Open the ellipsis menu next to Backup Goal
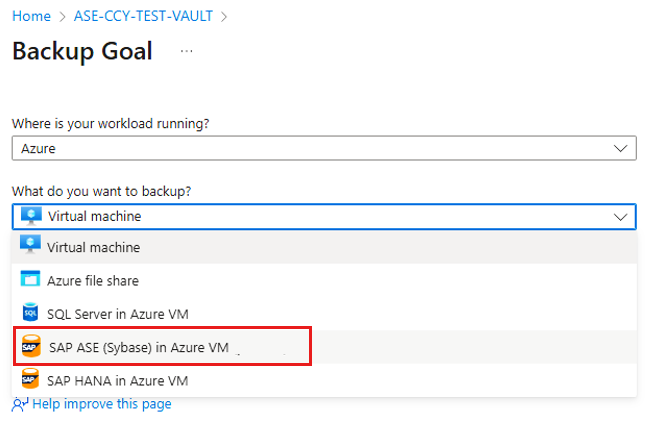The height and width of the screenshot is (429, 646). coord(186,51)
